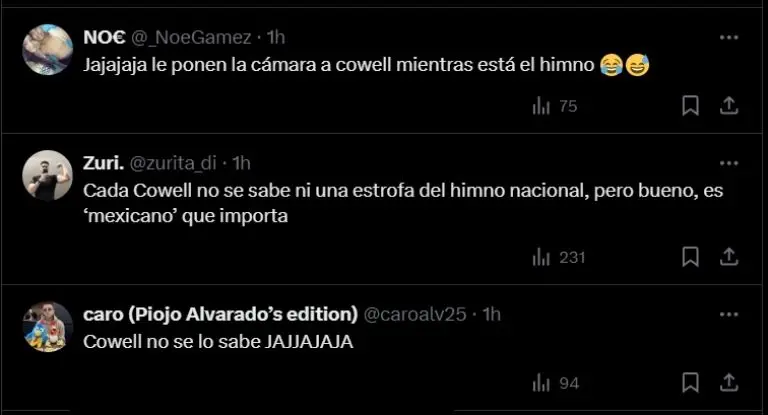This screenshot has height=415, width=768.
Task: Open @caroalv25 profile link
Action: pos(415,314)
